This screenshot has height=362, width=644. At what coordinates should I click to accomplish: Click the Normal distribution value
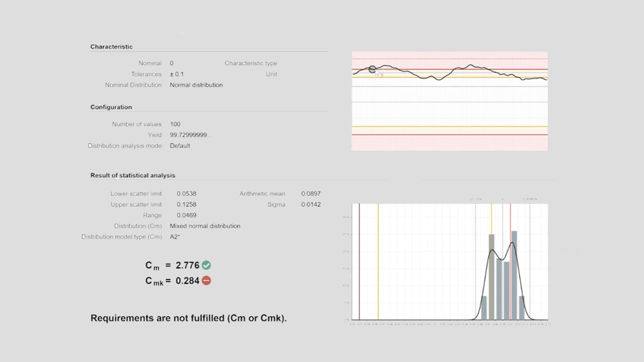coord(196,85)
